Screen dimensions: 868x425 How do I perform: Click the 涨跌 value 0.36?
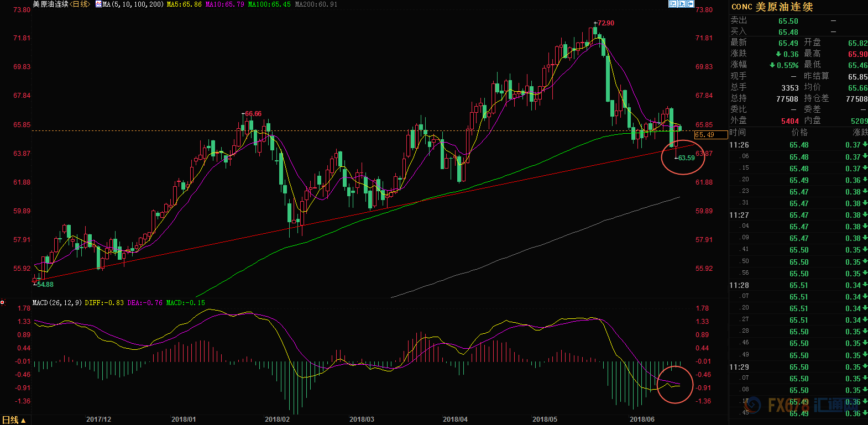(791, 54)
